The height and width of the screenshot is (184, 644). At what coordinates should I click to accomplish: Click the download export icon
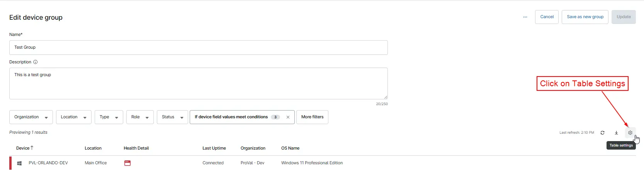pyautogui.click(x=616, y=133)
